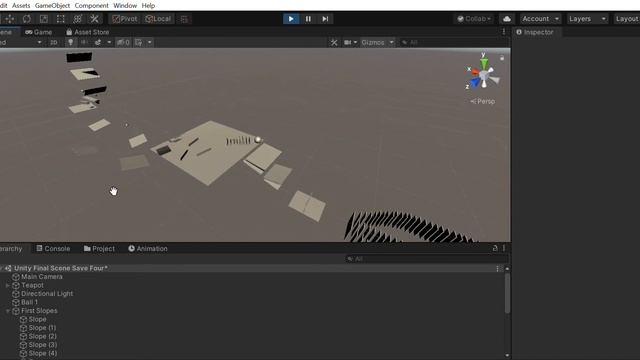The image size is (640, 360).
Task: Open the Inspector tab
Action: [x=535, y=32]
